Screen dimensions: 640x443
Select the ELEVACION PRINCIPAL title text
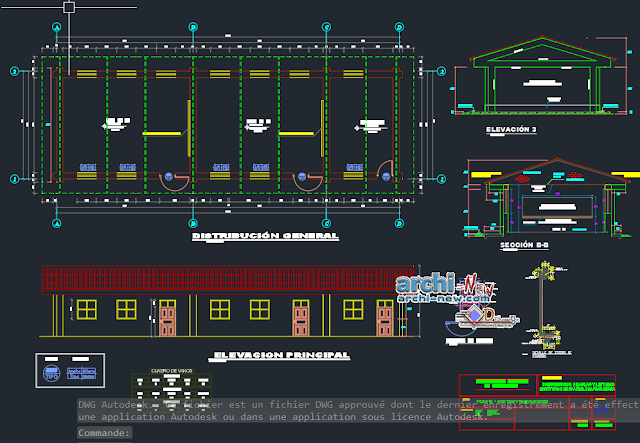coord(282,356)
